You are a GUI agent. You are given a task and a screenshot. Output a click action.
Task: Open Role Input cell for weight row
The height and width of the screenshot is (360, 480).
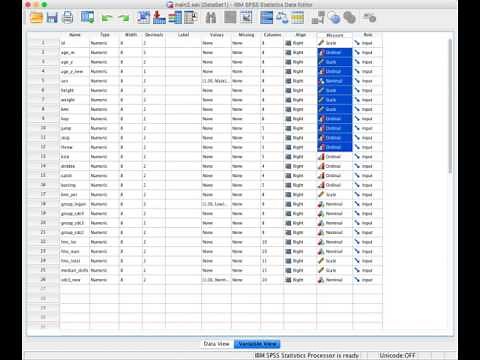[368, 100]
